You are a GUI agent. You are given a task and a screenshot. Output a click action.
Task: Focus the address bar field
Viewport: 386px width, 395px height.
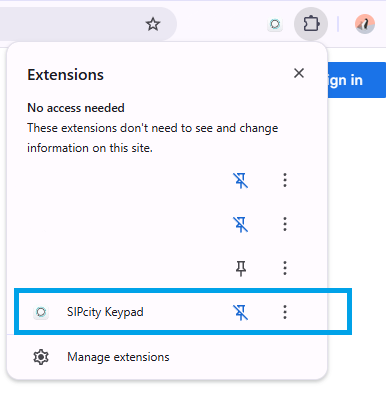[70, 24]
